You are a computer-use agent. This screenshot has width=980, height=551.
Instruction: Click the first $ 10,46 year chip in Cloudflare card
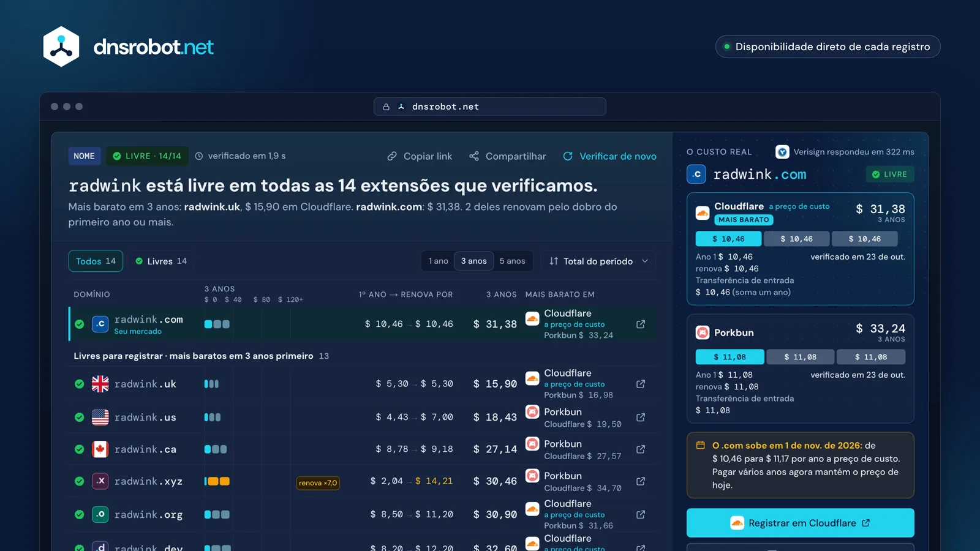coord(728,239)
